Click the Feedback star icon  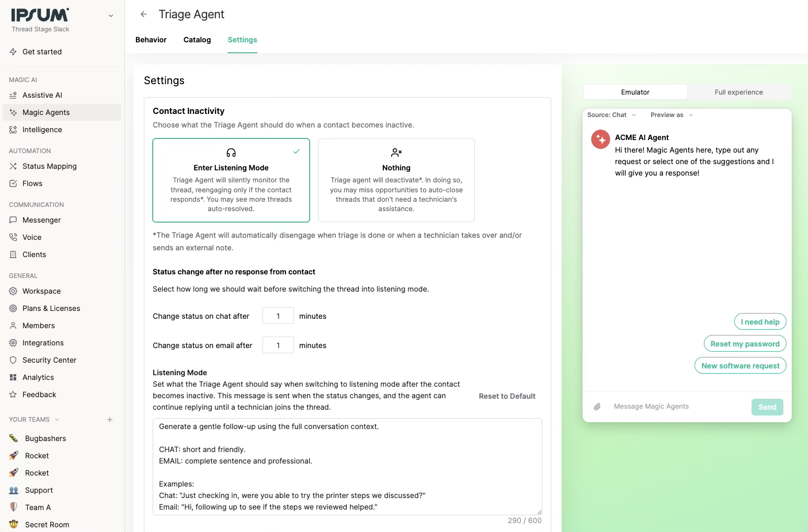13,395
